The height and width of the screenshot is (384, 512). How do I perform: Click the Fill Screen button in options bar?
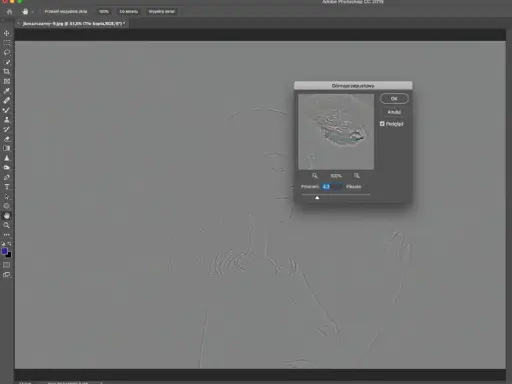[162, 12]
